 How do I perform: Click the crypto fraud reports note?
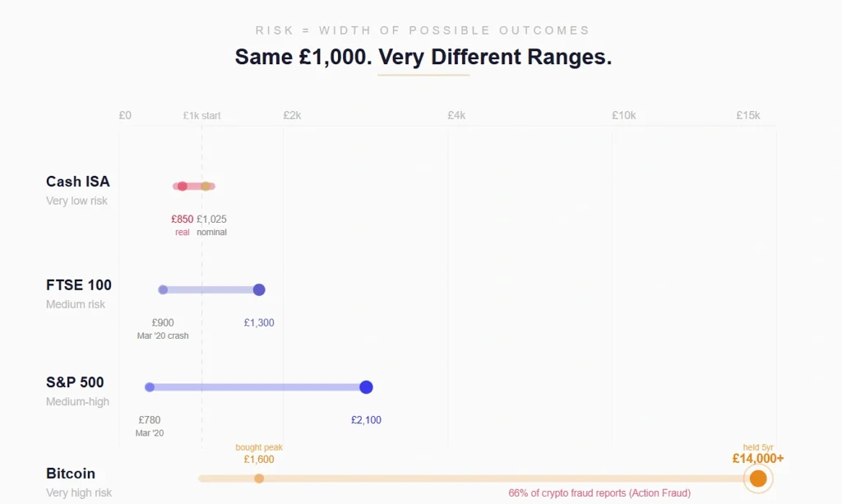[599, 493]
